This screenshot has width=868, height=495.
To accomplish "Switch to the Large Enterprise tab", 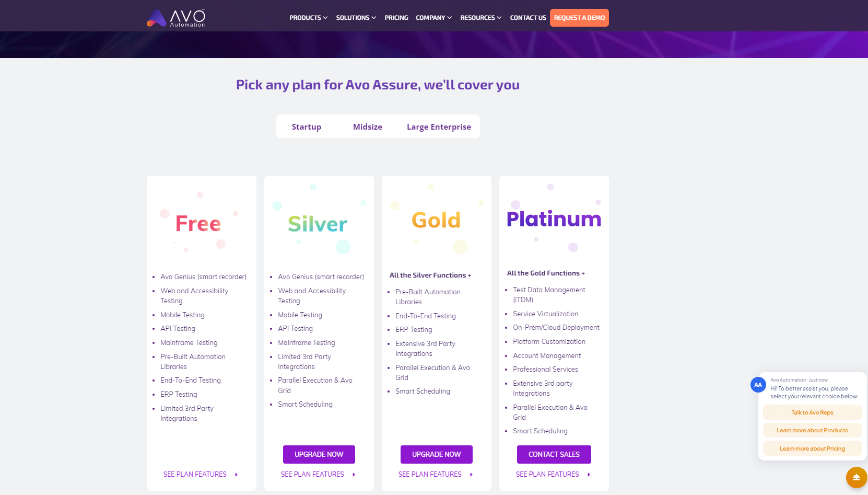I will [439, 126].
